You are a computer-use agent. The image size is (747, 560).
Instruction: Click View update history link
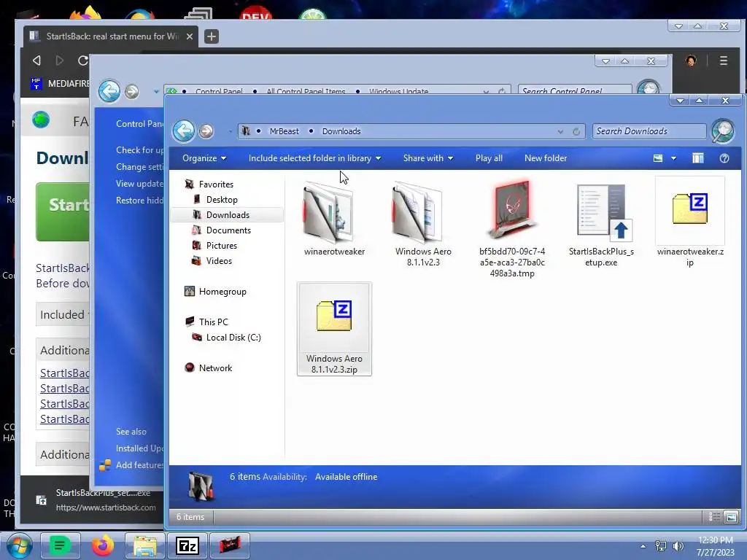point(139,184)
